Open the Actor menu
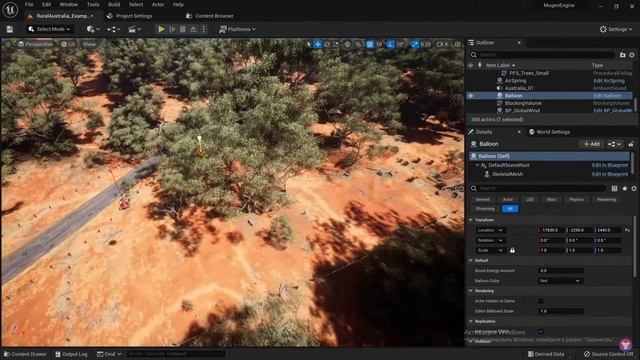This screenshot has width=640, height=360. coord(158,4)
